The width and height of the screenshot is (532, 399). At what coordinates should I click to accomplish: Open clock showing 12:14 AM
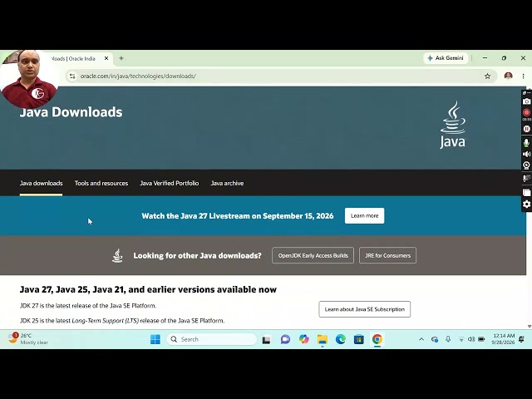(503, 339)
